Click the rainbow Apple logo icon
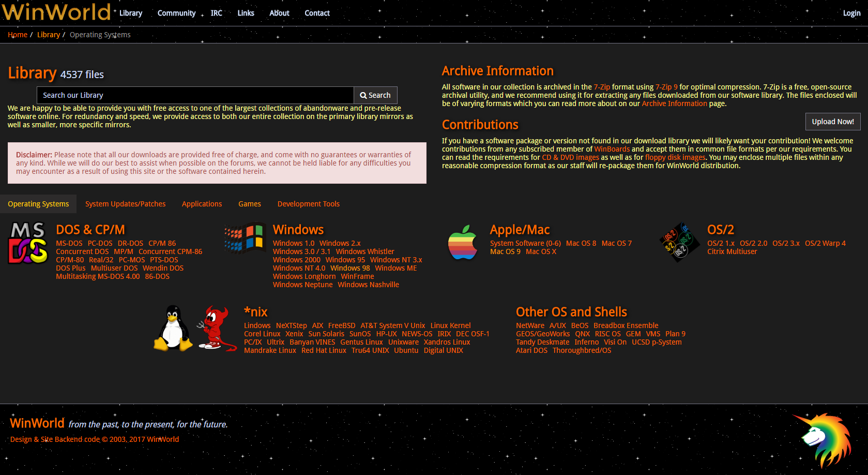This screenshot has width=868, height=475. click(x=463, y=242)
